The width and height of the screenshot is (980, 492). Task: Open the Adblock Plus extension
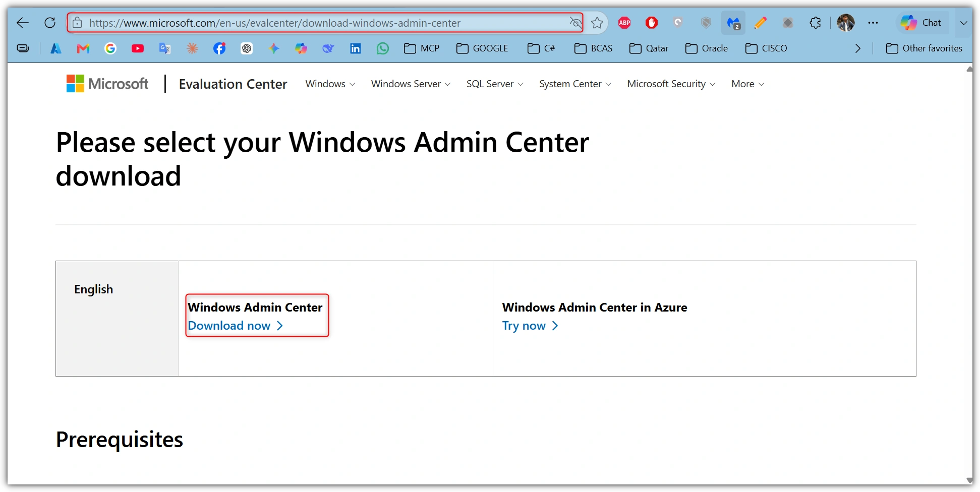624,23
